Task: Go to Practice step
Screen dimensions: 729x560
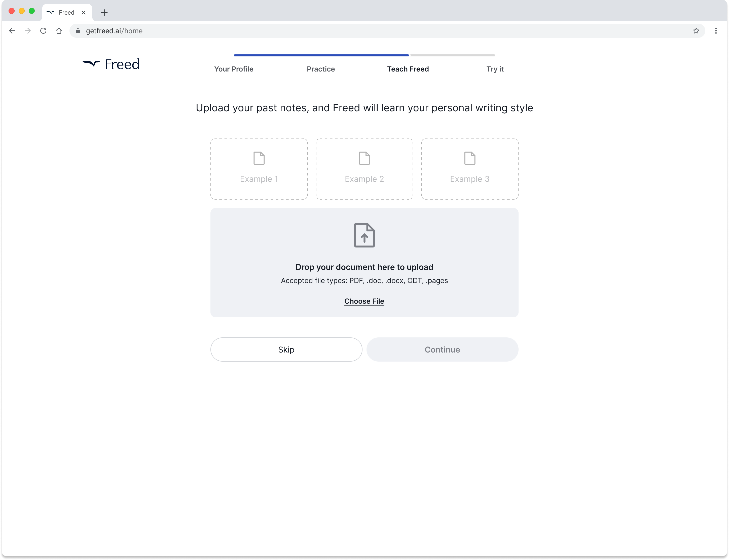Action: [x=320, y=69]
